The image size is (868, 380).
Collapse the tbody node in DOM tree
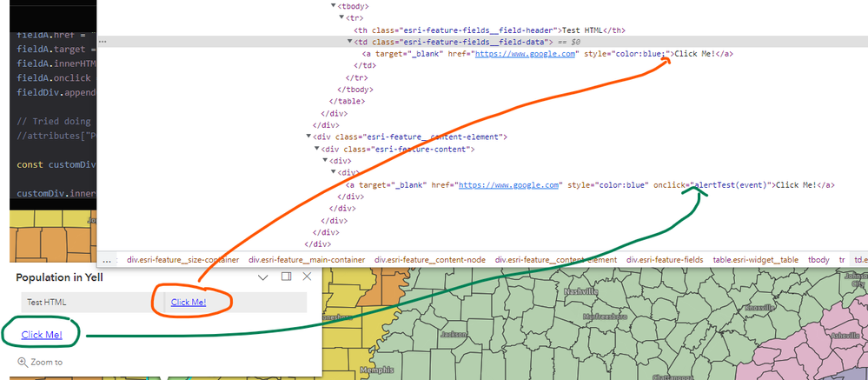[334, 6]
